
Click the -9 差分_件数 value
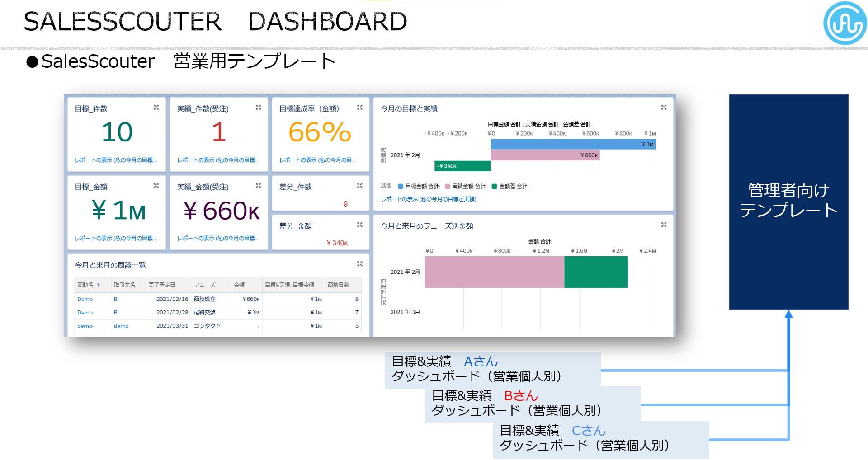[x=344, y=204]
